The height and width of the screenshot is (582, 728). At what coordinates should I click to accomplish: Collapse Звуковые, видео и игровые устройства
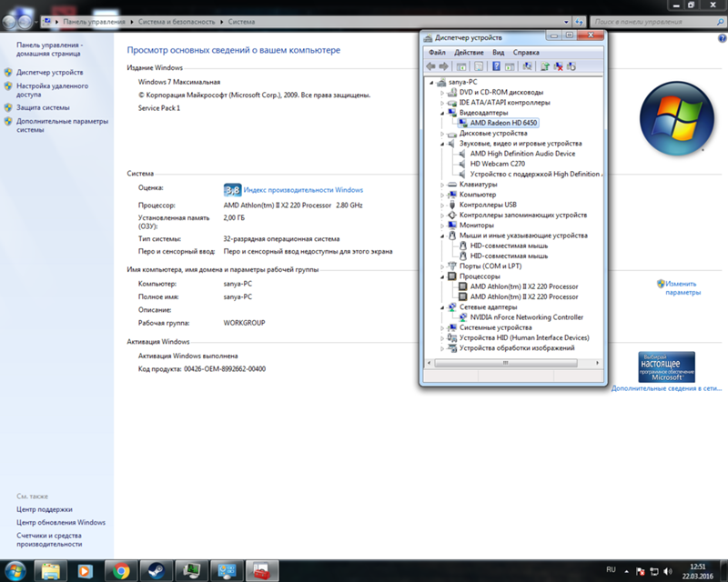tap(442, 144)
